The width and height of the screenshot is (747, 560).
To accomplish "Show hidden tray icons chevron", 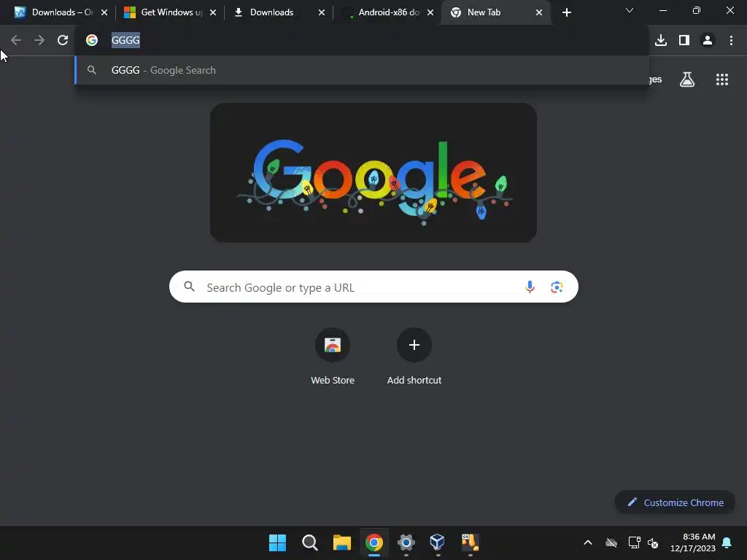I will [588, 542].
